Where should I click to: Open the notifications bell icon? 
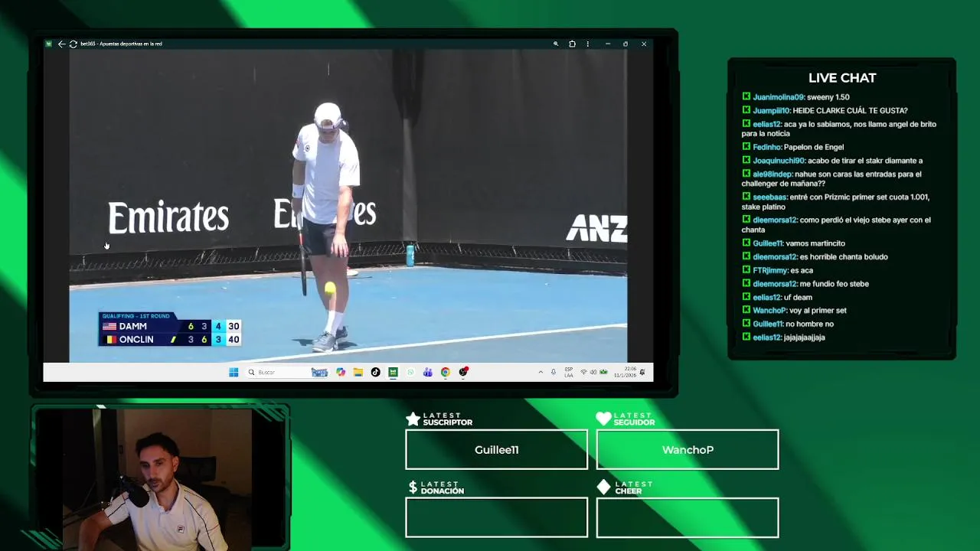click(x=642, y=372)
